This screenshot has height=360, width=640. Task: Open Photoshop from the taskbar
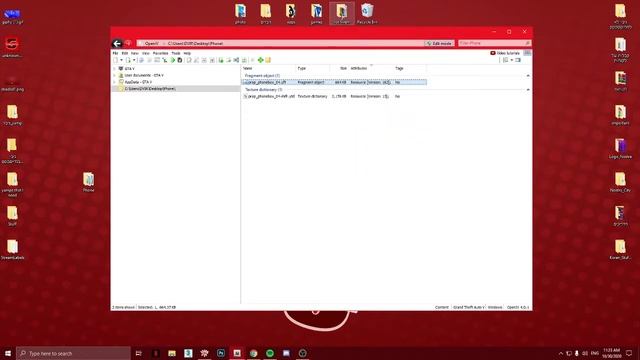(x=221, y=353)
